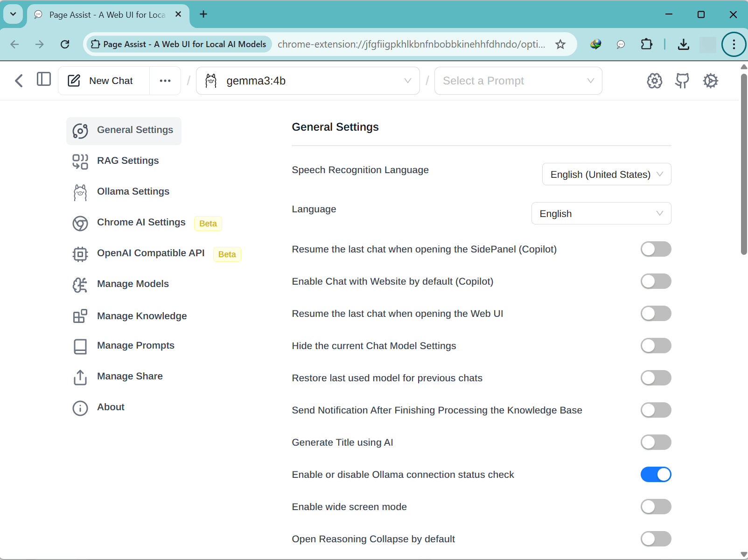Click the back chevron in app header
This screenshot has width=748, height=560.
(x=19, y=81)
